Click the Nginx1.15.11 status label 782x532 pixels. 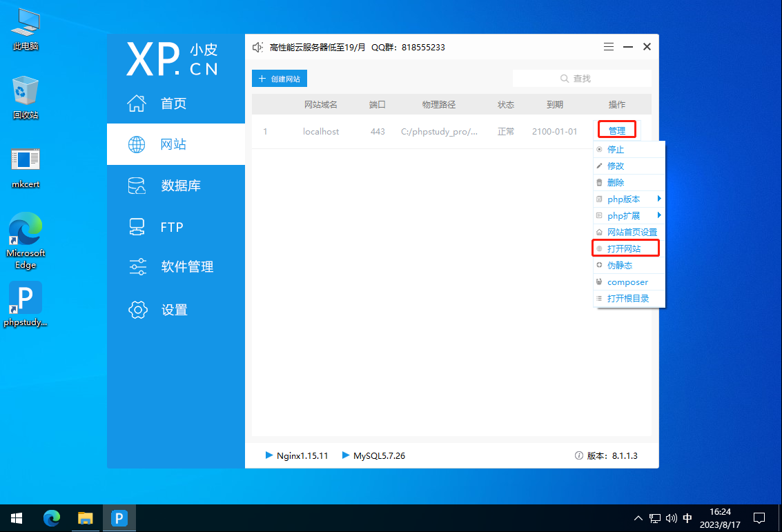pyautogui.click(x=302, y=455)
